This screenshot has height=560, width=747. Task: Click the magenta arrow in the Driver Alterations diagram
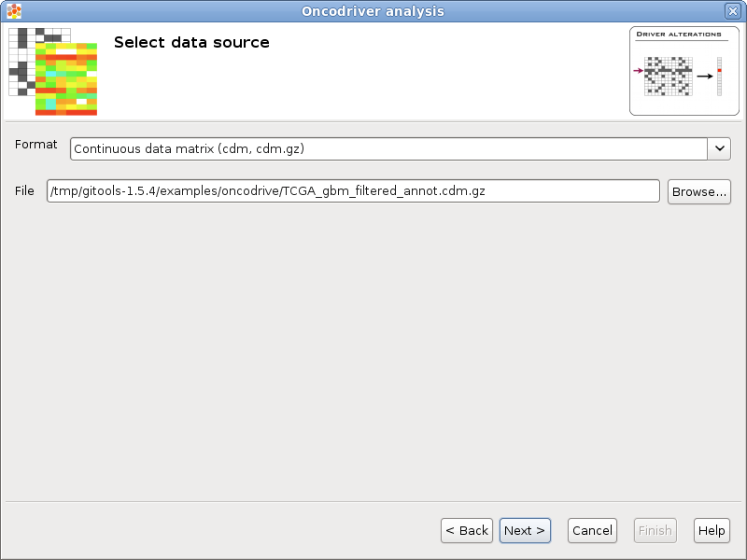(x=639, y=71)
